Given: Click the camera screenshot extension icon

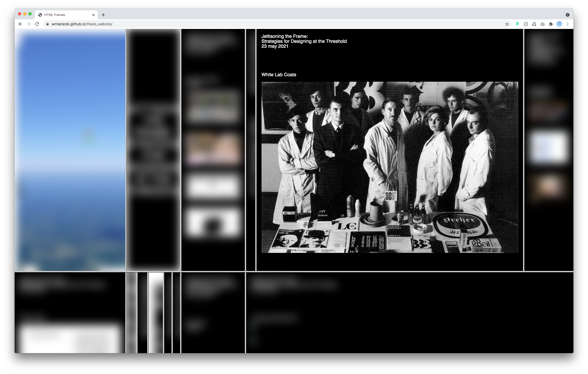Looking at the screenshot, I should tap(542, 24).
